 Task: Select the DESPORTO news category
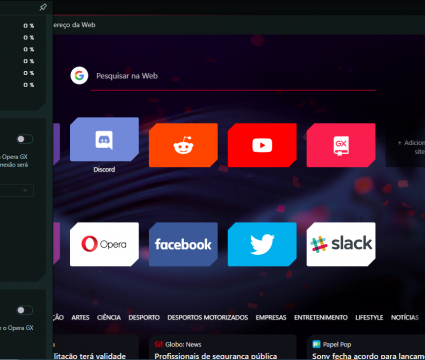(x=144, y=318)
